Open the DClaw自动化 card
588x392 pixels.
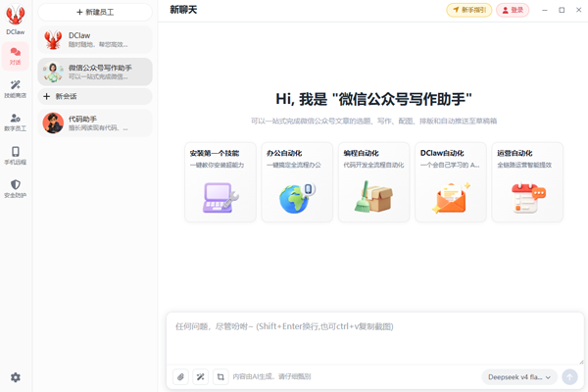click(451, 182)
